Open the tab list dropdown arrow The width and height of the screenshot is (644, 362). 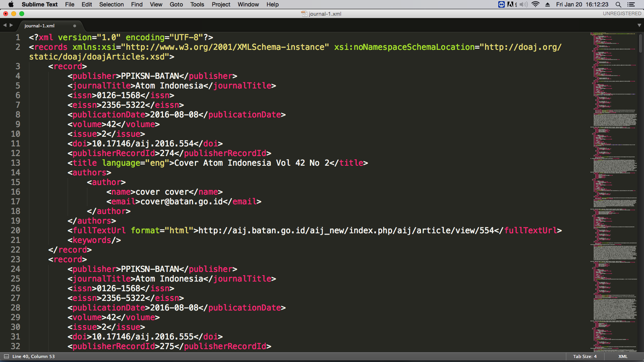point(639,25)
